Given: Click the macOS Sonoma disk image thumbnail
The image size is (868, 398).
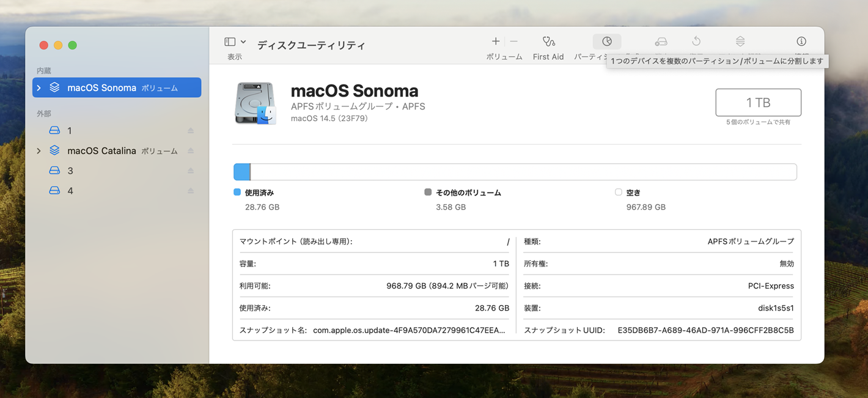Looking at the screenshot, I should (255, 103).
